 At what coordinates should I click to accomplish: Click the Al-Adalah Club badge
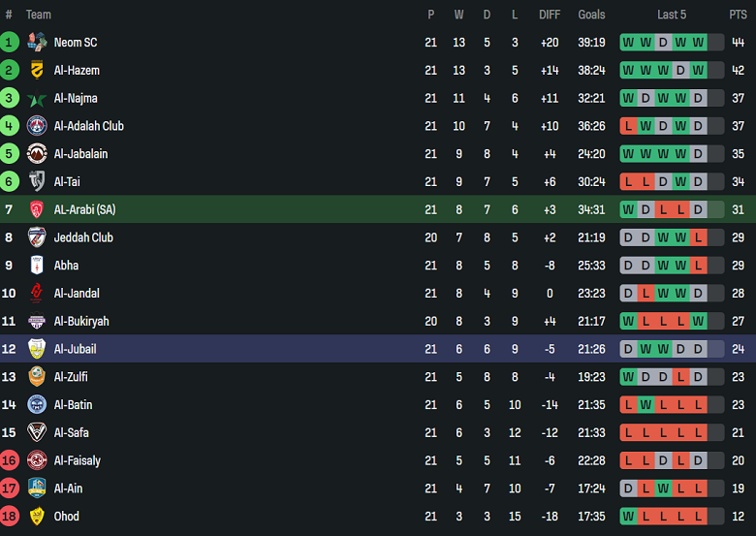37,126
